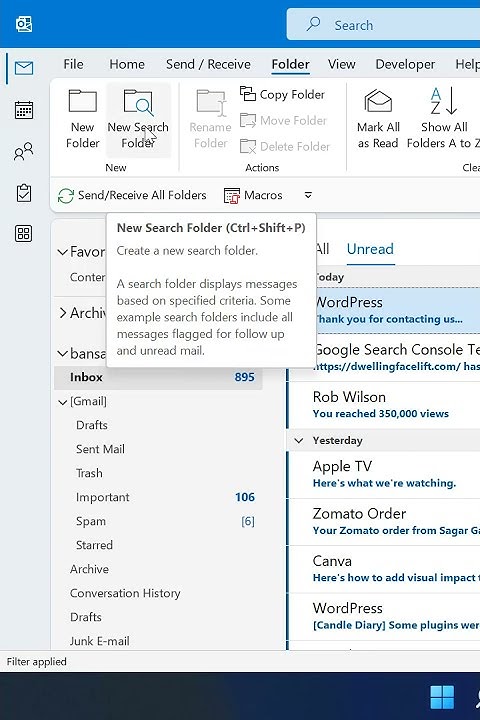Open WordPress Candle Diary plugins email
The height and width of the screenshot is (720, 480).
click(384, 617)
